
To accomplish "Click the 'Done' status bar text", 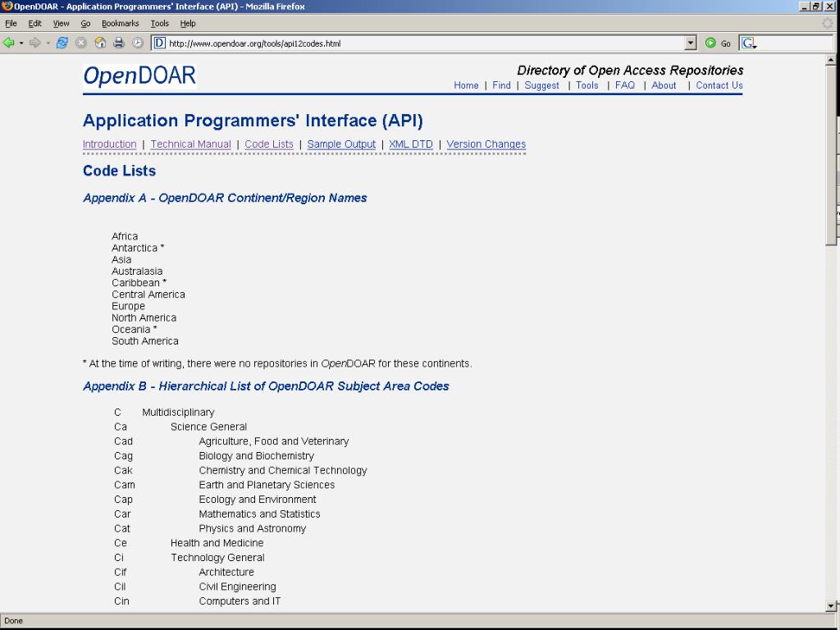I will point(13,621).
